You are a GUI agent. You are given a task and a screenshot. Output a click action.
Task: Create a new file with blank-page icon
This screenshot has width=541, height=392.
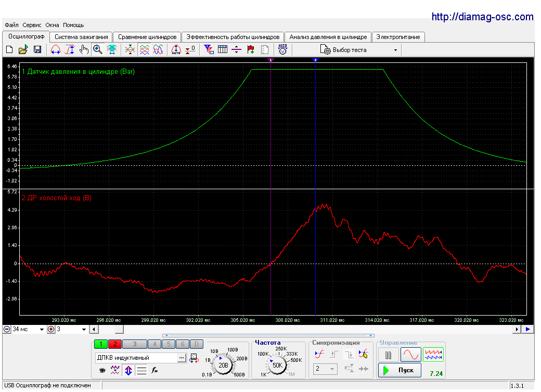coord(9,50)
